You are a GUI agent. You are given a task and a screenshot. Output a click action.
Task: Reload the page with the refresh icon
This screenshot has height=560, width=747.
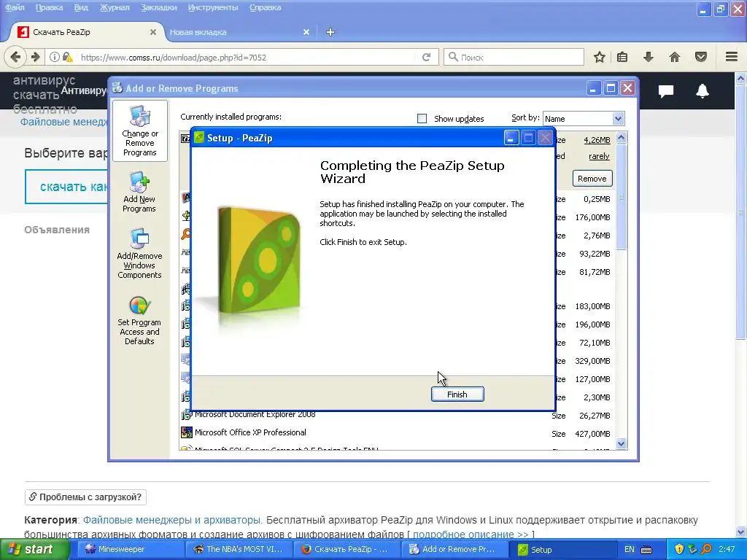(426, 57)
